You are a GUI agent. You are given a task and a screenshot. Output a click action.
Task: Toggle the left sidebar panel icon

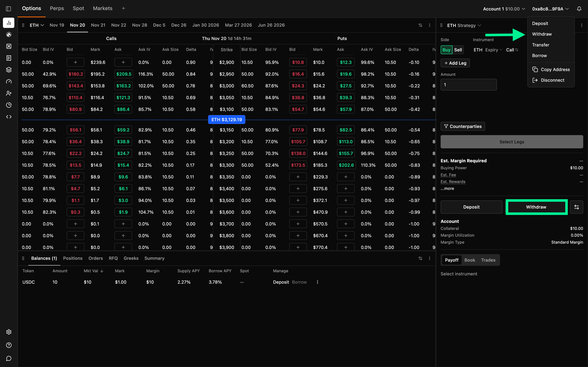(8, 9)
